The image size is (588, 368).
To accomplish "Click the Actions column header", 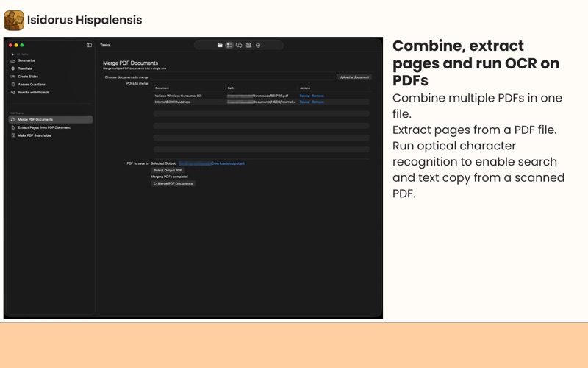I will coord(305,88).
